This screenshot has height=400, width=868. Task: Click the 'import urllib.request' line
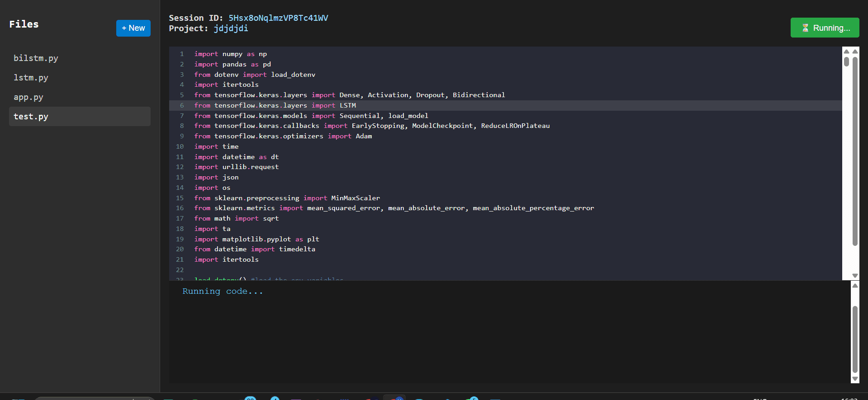point(237,167)
